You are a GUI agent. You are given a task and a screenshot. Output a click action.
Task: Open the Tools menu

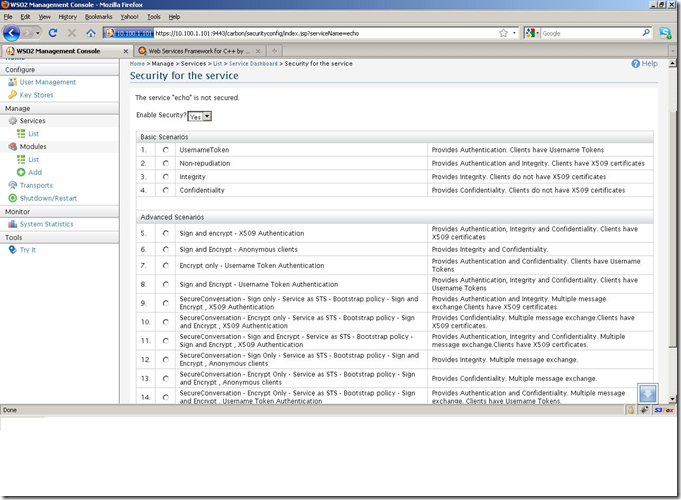153,17
